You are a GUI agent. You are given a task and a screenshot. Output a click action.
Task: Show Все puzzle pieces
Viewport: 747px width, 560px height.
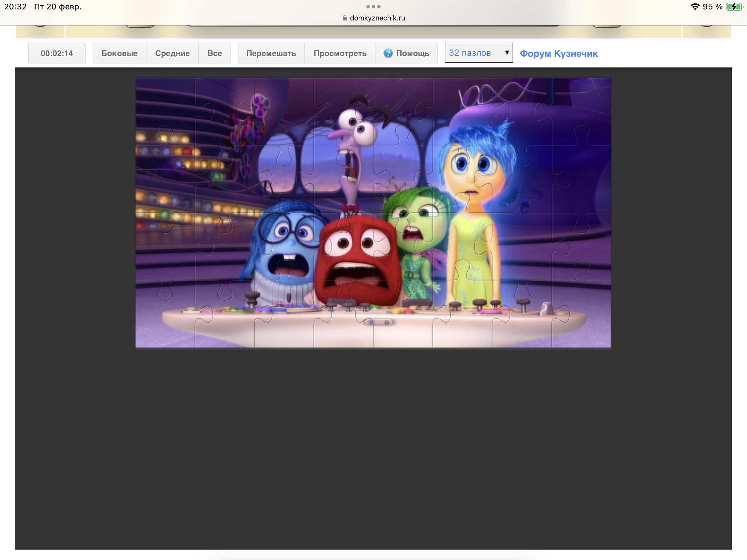214,53
